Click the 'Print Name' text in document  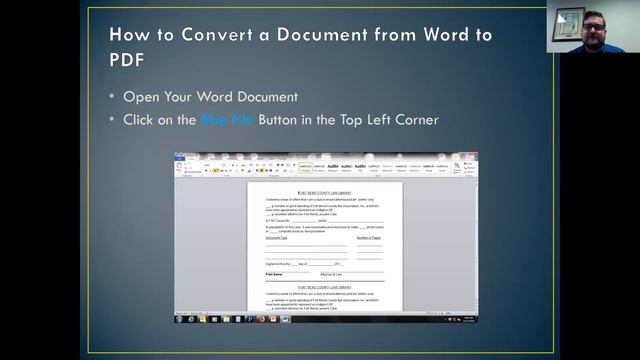(x=274, y=274)
